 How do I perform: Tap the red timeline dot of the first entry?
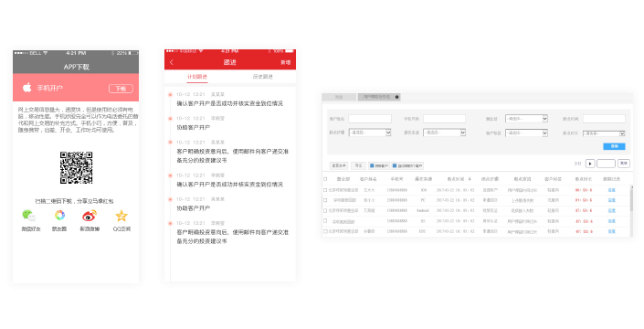[x=170, y=95]
